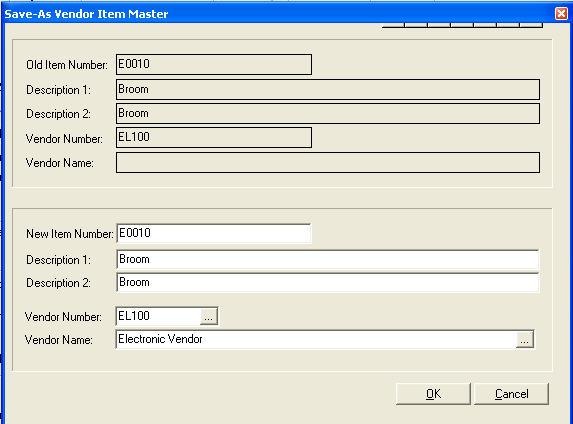Close the Save-As Vendor Item Master dialog
Image resolution: width=573 pixels, height=424 pixels.
coord(561,14)
